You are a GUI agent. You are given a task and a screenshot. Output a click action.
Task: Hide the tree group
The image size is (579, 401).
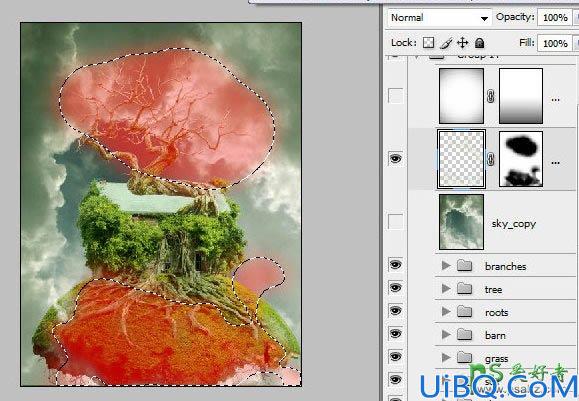tap(395, 288)
